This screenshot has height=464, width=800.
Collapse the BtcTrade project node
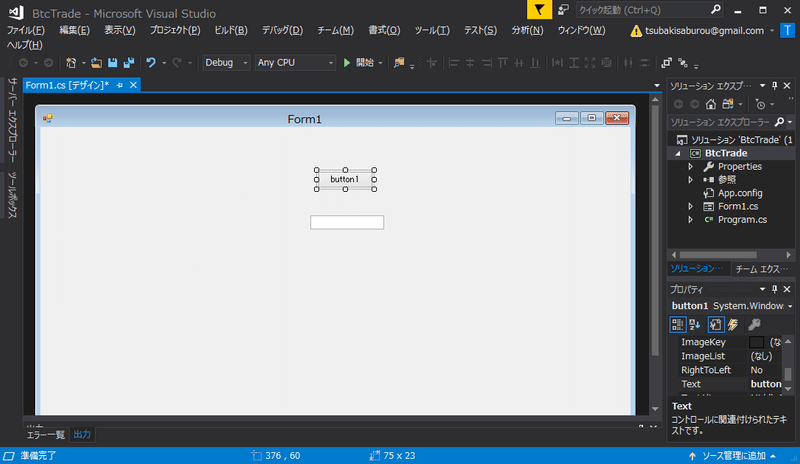point(678,153)
